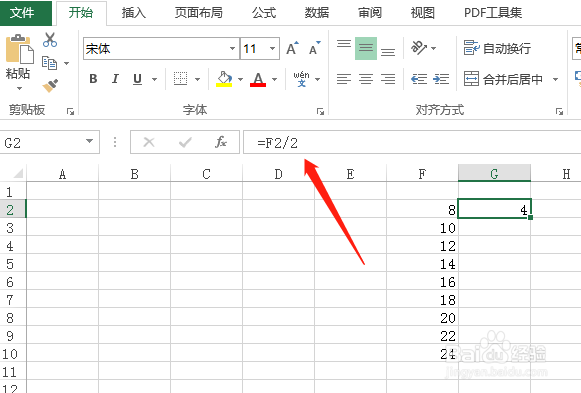Open the font group dialog launcher
Screen dimensions: 581x393
point(320,111)
